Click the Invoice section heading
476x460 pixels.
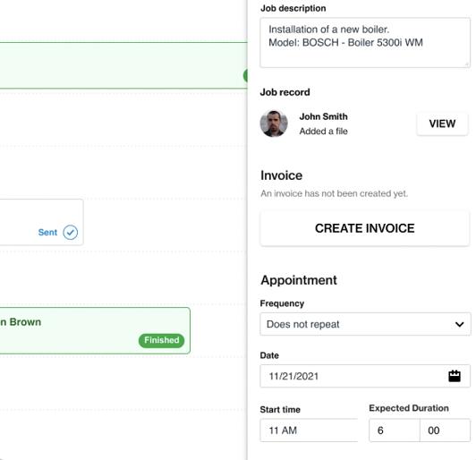tap(281, 175)
